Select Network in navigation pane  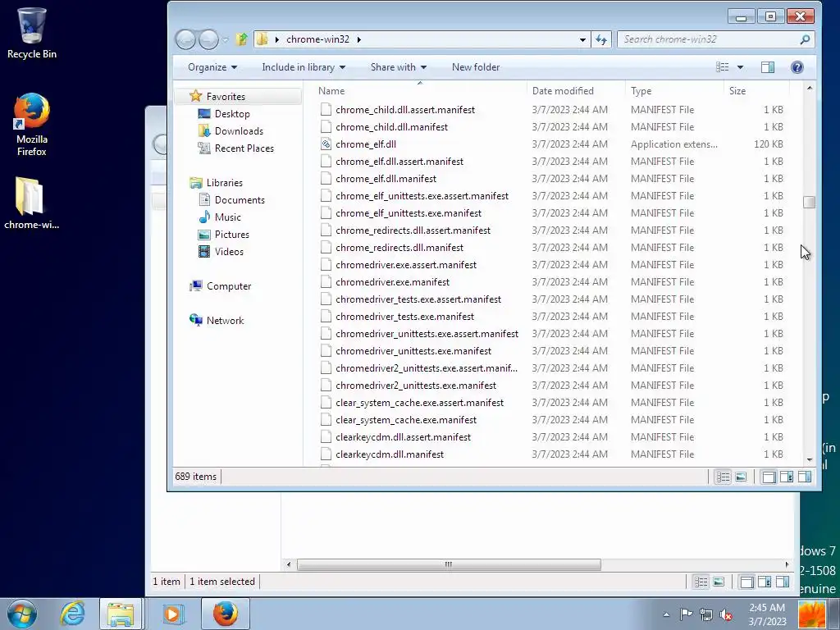tap(225, 321)
